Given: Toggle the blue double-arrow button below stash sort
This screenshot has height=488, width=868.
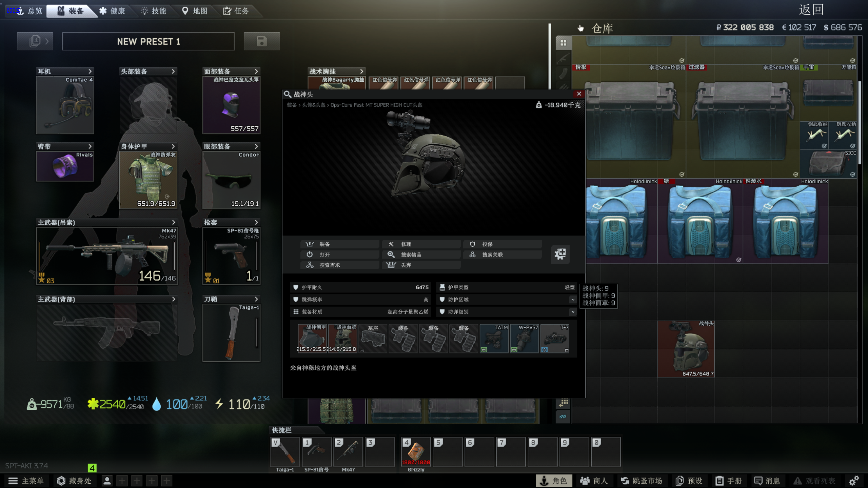Looking at the screenshot, I should pos(563,416).
